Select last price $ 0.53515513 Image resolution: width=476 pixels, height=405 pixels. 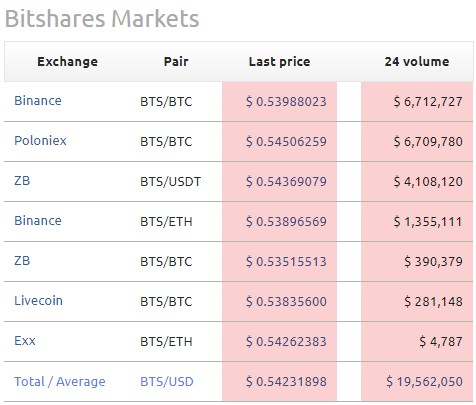(286, 262)
